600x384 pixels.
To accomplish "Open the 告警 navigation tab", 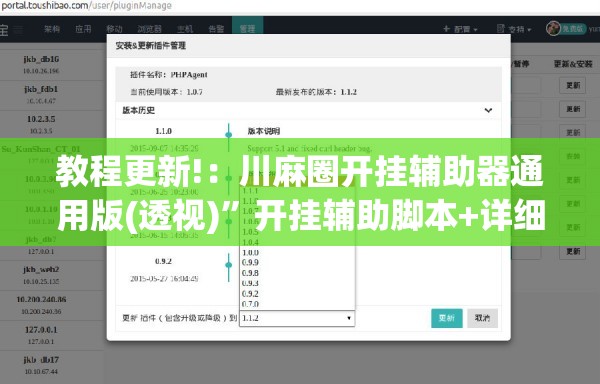I will point(216,29).
